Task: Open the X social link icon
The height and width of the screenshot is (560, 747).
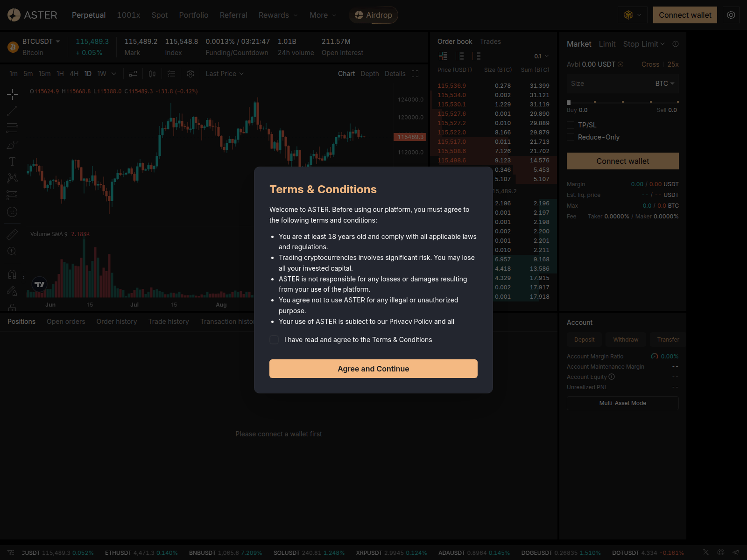Action: tap(706, 552)
